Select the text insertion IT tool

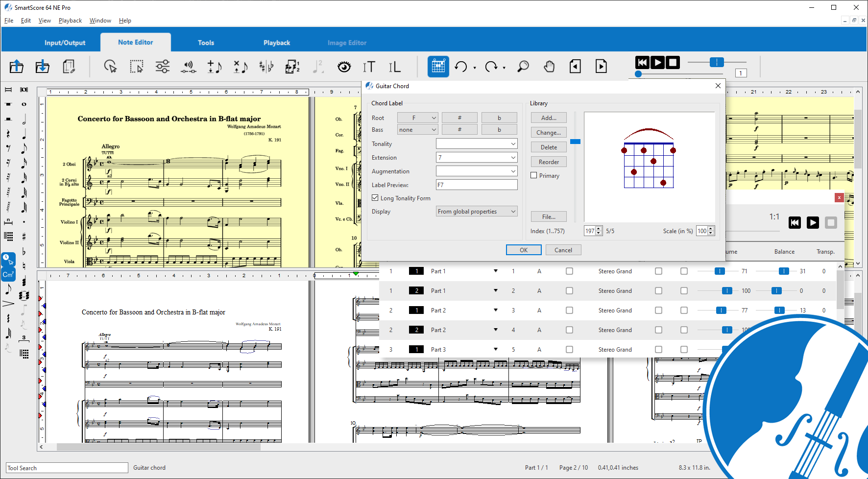click(x=369, y=66)
